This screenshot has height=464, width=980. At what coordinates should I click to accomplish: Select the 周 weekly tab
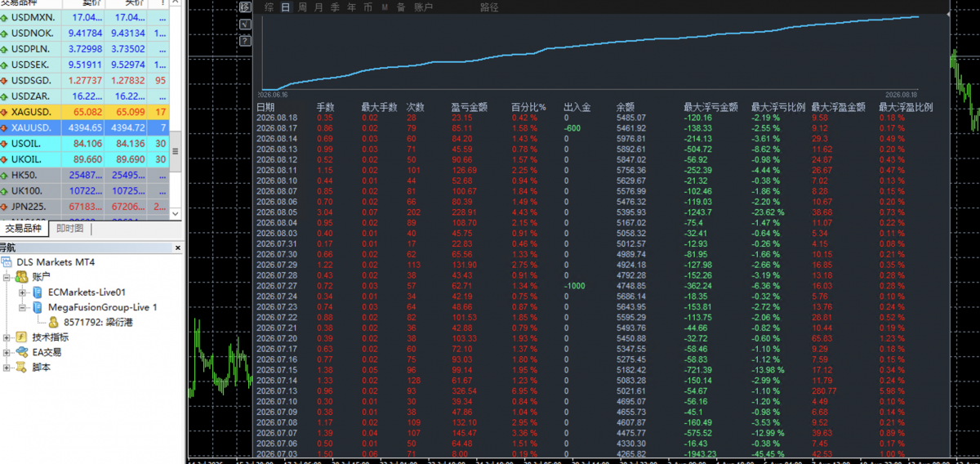pos(302,7)
